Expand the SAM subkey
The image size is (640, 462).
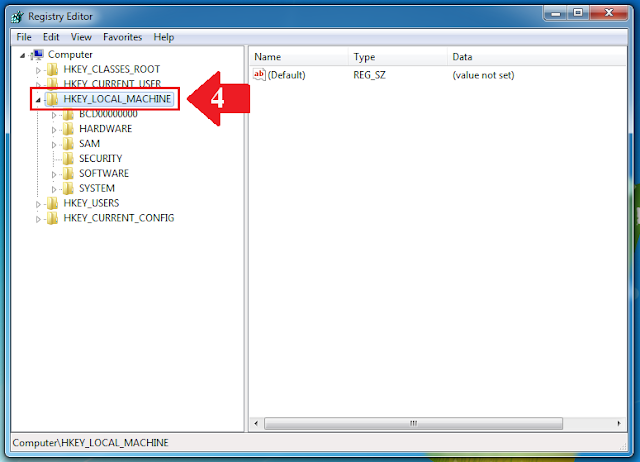pyautogui.click(x=54, y=145)
